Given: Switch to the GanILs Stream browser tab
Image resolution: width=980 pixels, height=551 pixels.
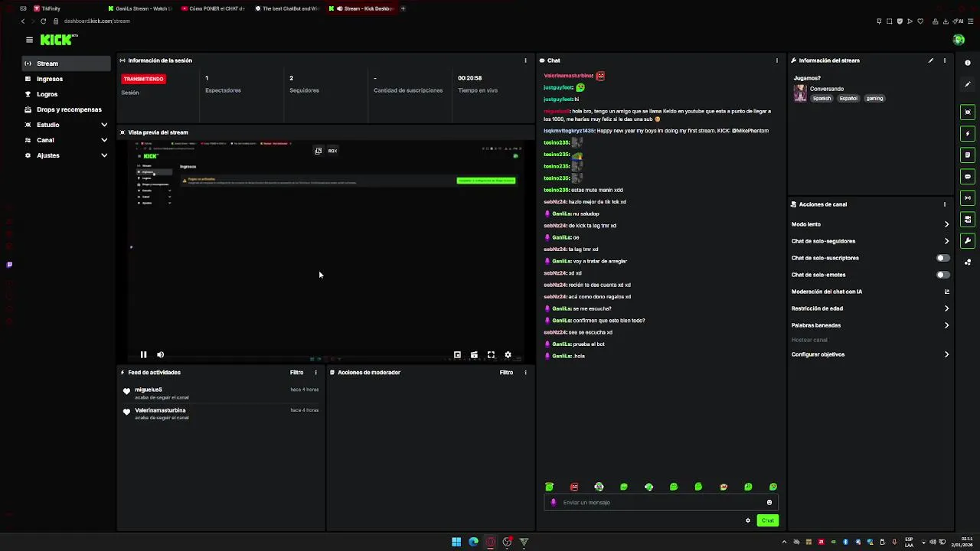Looking at the screenshot, I should [139, 8].
